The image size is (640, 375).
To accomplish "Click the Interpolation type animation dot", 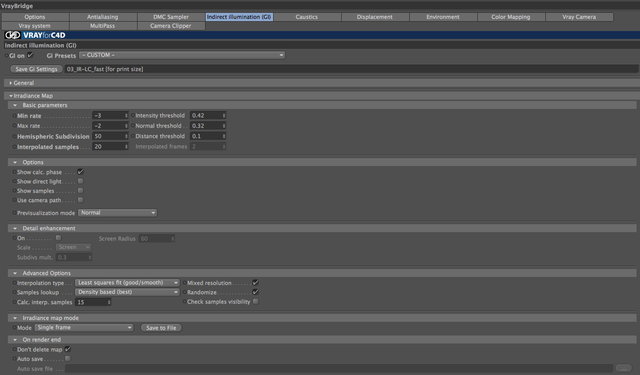I will 14,283.
